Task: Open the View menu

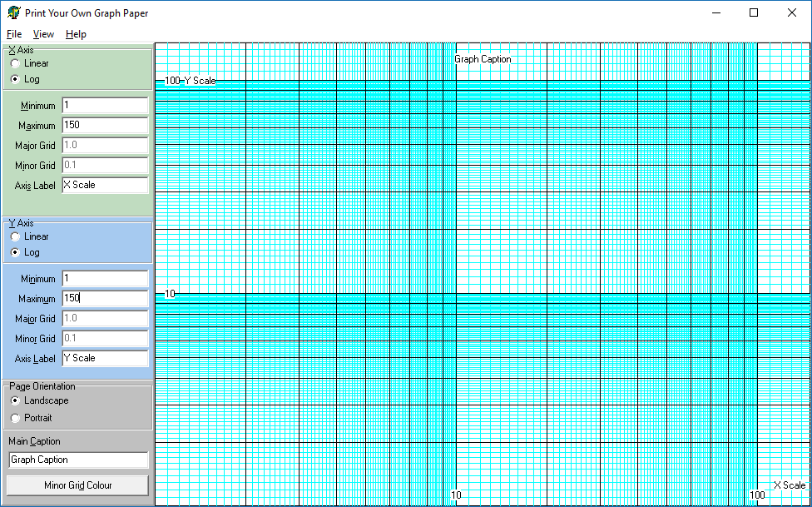Action: (43, 34)
